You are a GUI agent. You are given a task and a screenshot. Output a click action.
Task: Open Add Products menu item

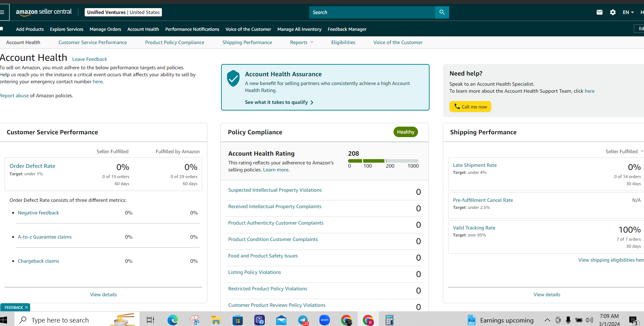click(x=30, y=29)
